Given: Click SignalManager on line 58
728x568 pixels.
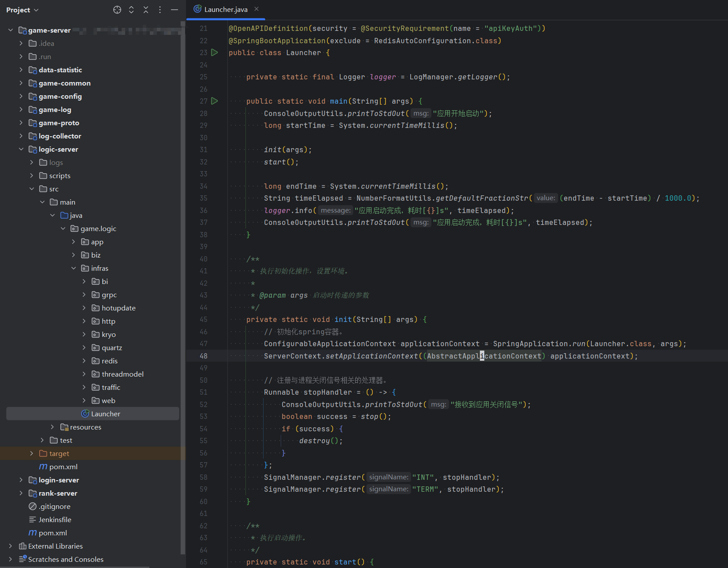Looking at the screenshot, I should pos(293,477).
